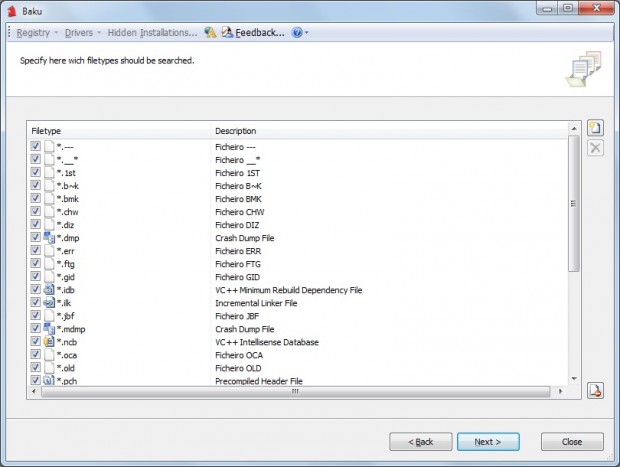Screen dimensions: 620x467
Task: Select 'VC++ Intellisense Database' description
Action: 267,342
